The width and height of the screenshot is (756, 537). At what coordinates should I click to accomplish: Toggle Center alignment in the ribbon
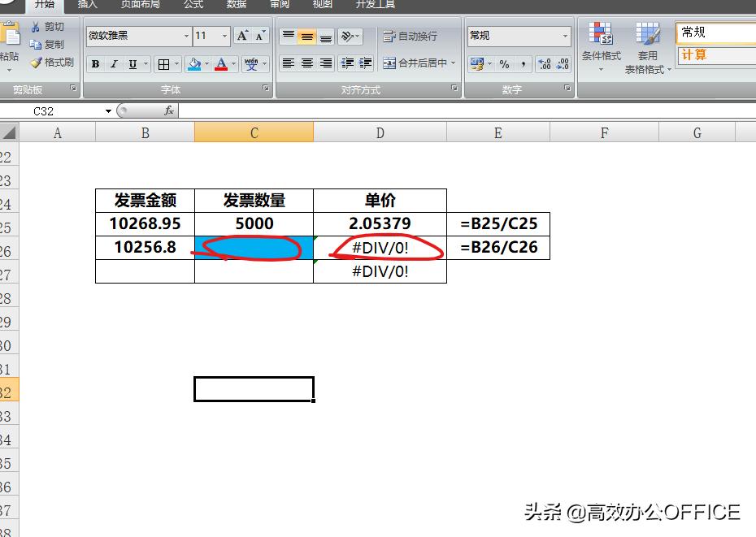(x=307, y=63)
